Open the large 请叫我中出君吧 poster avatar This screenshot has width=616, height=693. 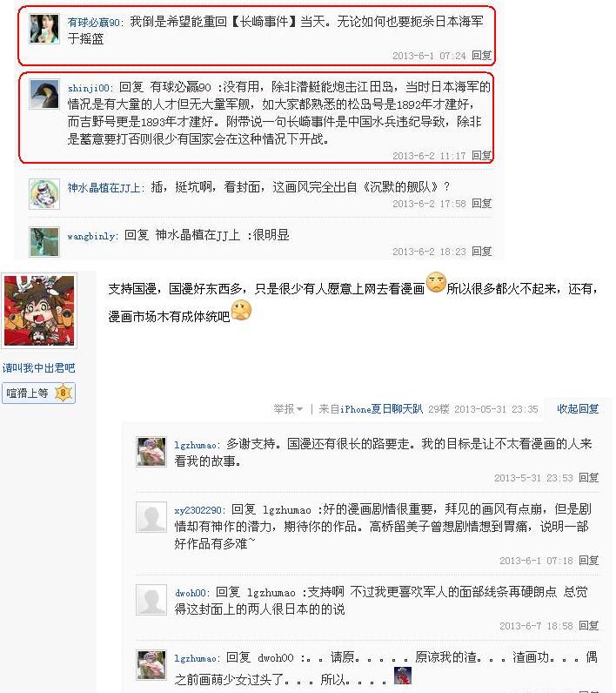39,311
